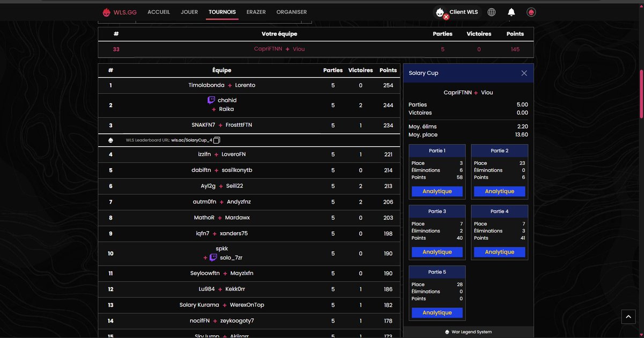Click flame icon beside WLS Leaderboard URL
The width and height of the screenshot is (644, 338).
click(x=111, y=140)
